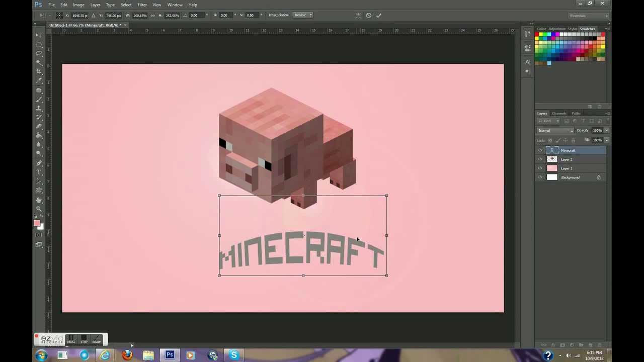
Task: Open the Character panel icon
Action: click(x=527, y=62)
